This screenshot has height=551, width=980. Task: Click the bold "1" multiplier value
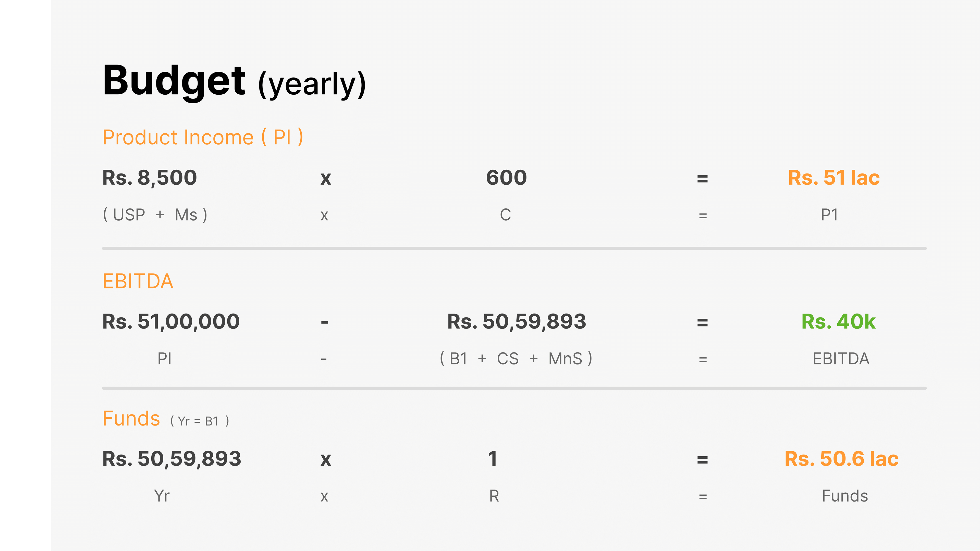(x=493, y=459)
